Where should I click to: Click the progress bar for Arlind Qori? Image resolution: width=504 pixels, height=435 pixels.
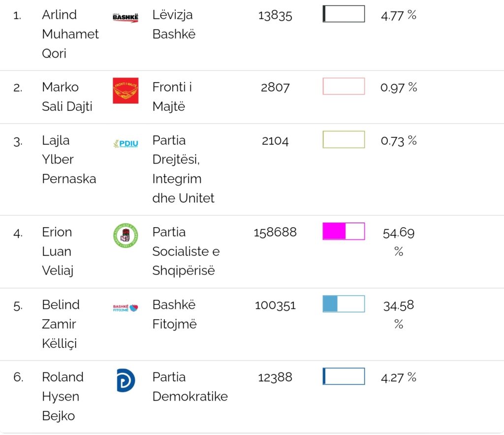344,14
